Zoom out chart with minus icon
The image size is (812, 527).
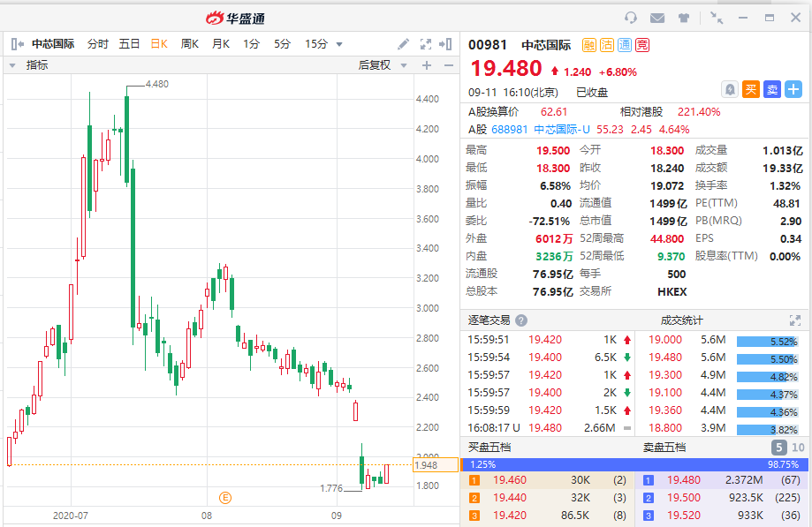[449, 65]
